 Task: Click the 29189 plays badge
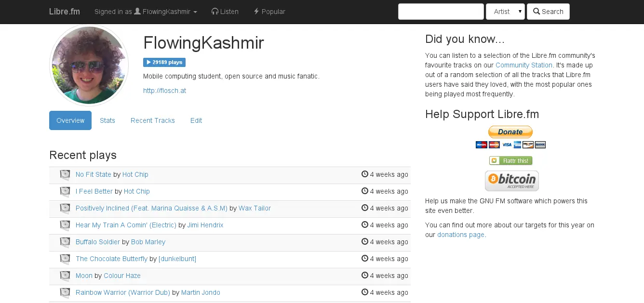pos(164,63)
